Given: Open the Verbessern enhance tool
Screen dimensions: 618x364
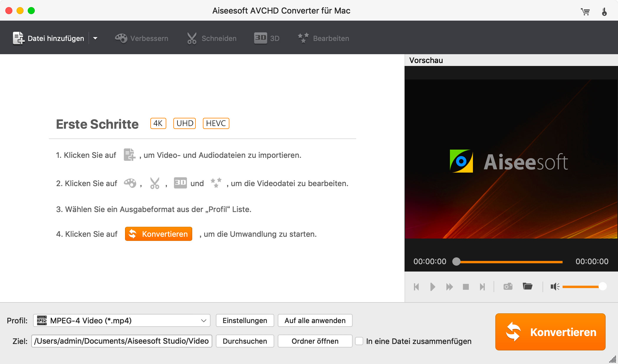Looking at the screenshot, I should (x=142, y=38).
